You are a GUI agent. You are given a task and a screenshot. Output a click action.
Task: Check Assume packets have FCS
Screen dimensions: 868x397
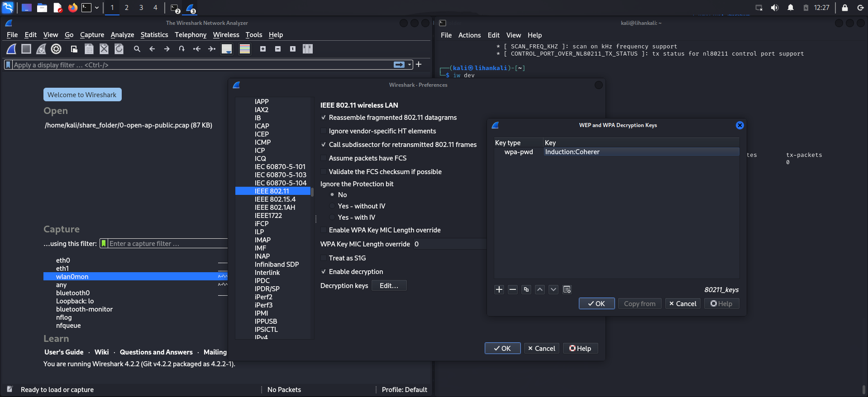coord(324,158)
